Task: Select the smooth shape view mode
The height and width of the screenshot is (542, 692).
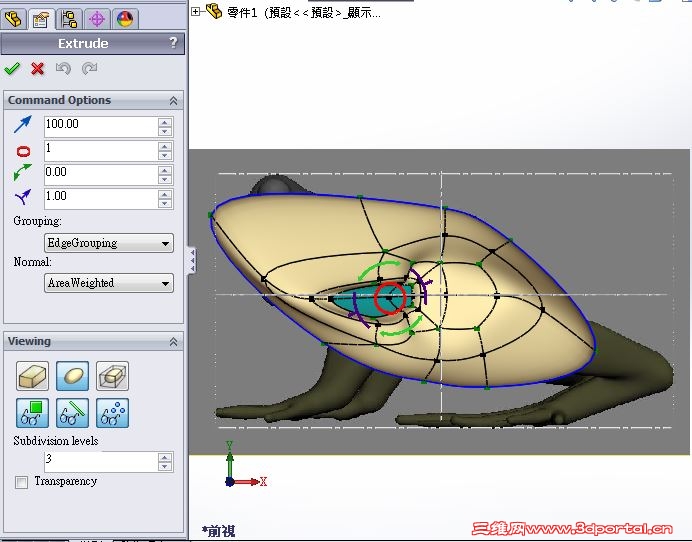Action: click(72, 376)
